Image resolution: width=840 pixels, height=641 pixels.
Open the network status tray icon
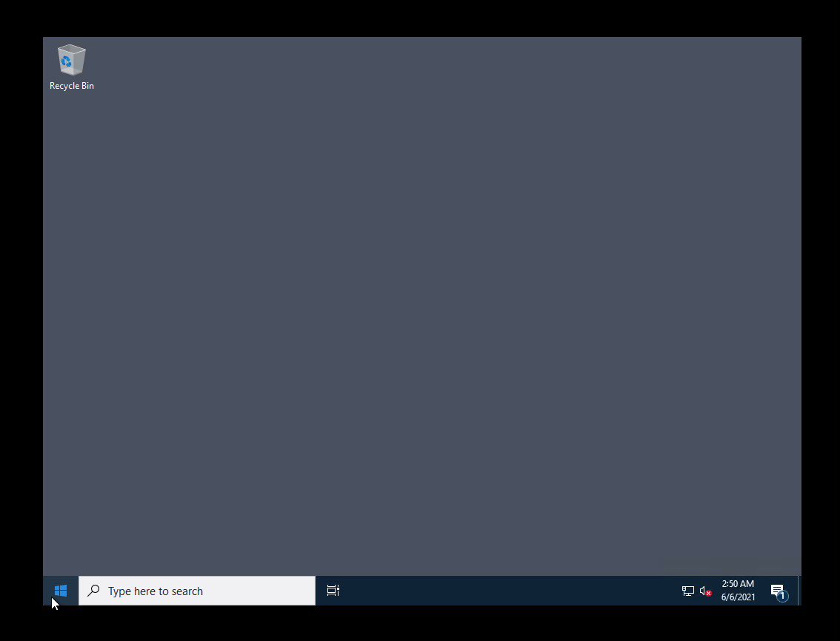click(x=688, y=591)
